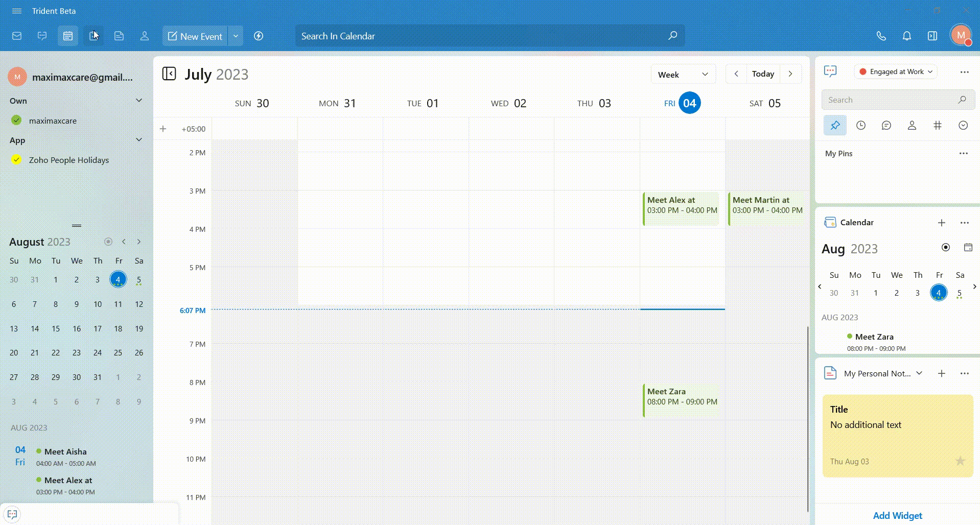Image resolution: width=980 pixels, height=525 pixels.
Task: Click the pin icon in chat widget
Action: point(835,125)
